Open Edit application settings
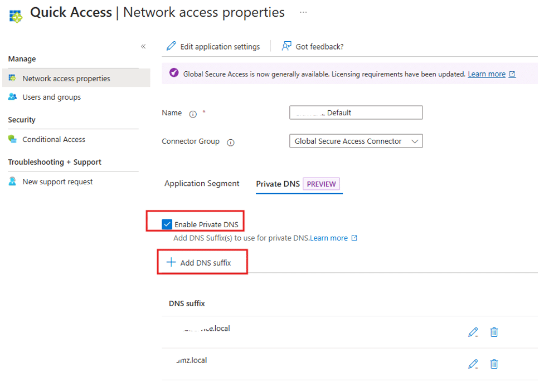The height and width of the screenshot is (392, 544). (213, 46)
